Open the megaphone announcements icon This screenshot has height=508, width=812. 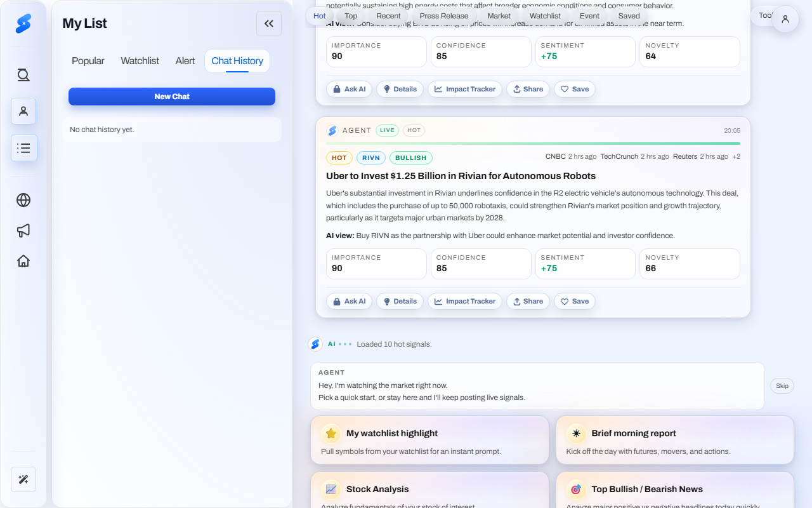[23, 231]
